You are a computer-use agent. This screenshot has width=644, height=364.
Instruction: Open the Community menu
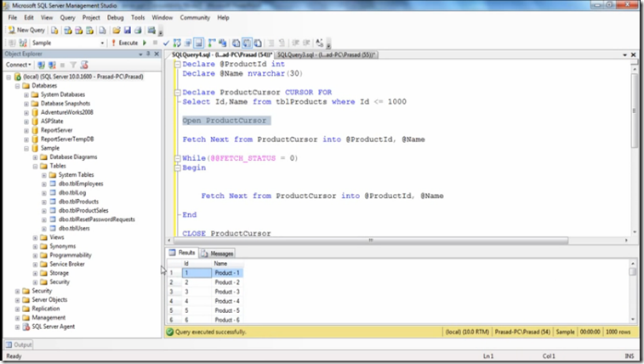coord(195,18)
